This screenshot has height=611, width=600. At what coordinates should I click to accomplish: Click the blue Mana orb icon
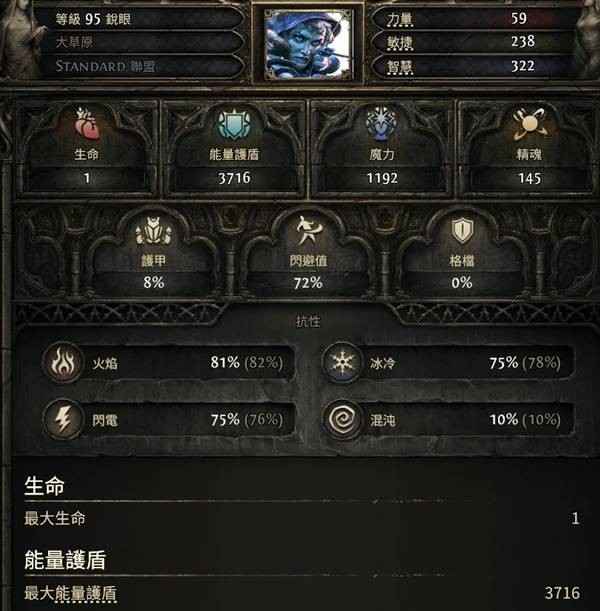(x=381, y=124)
